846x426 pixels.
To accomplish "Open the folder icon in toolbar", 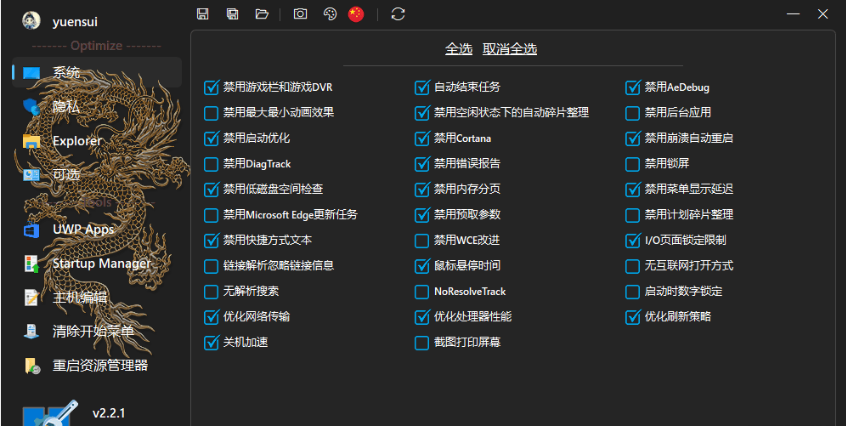I will pyautogui.click(x=262, y=14).
